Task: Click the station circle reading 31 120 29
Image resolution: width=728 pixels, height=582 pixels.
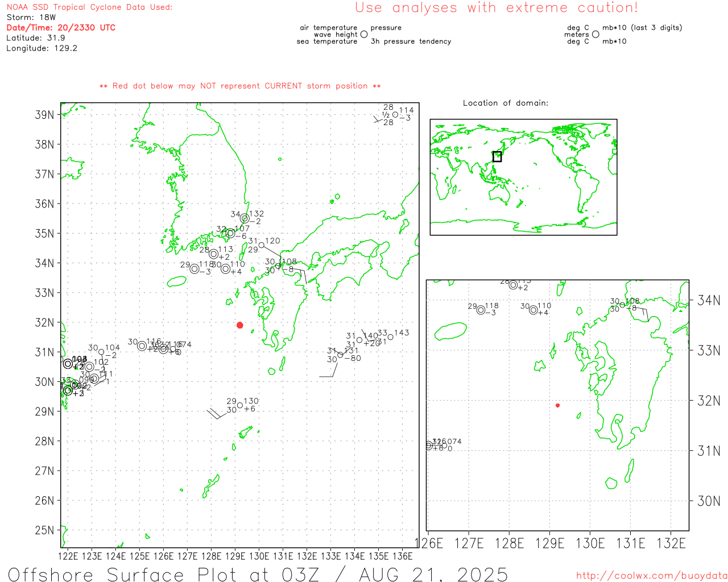Action: click(x=262, y=246)
